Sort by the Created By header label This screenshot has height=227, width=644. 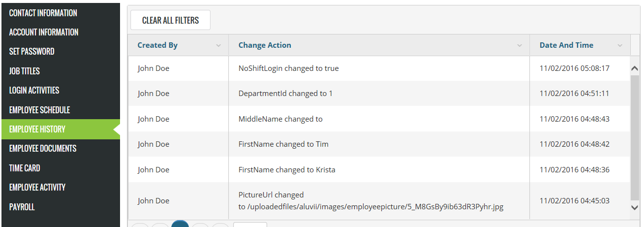pyautogui.click(x=157, y=45)
